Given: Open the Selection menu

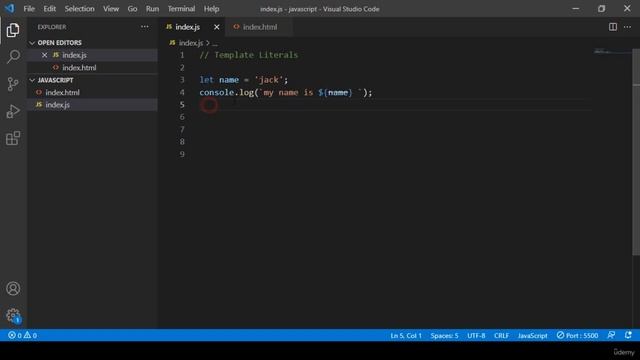Looking at the screenshot, I should pos(79,9).
